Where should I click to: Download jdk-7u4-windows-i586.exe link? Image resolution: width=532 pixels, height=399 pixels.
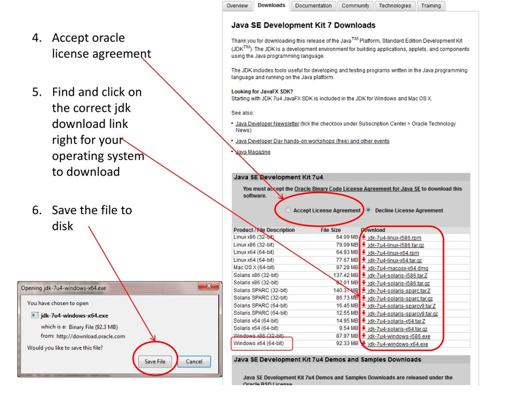(x=399, y=336)
